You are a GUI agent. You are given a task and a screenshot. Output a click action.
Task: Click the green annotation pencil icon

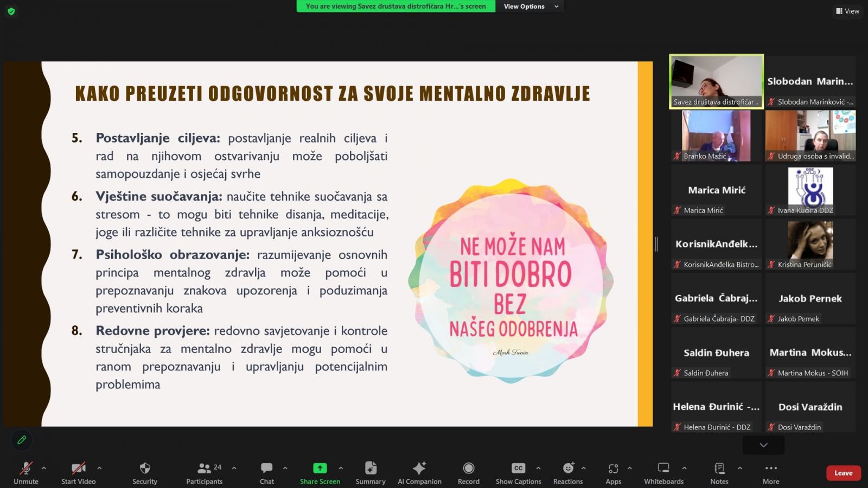22,440
